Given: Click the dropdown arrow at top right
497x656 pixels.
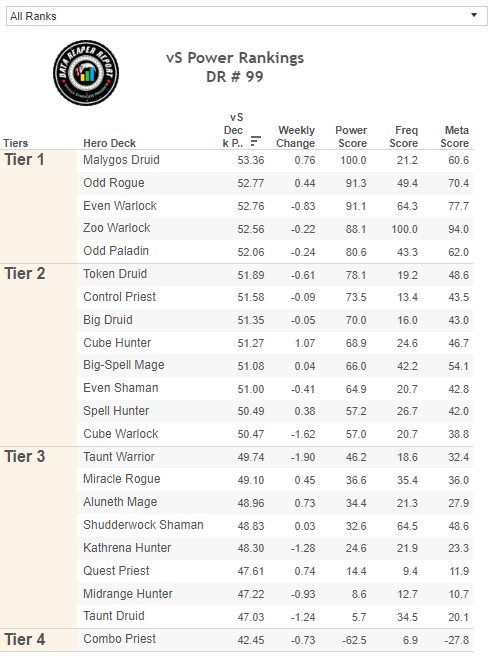Looking at the screenshot, I should (x=474, y=15).
